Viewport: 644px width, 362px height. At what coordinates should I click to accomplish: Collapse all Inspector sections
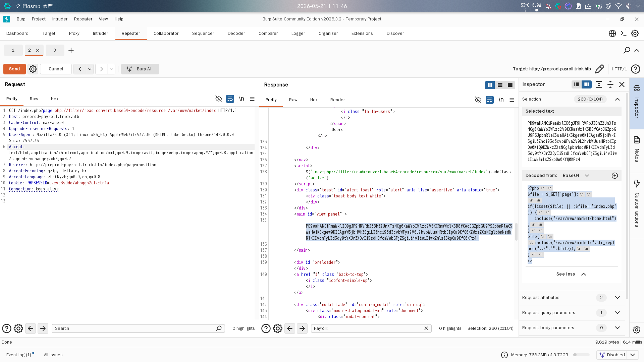coord(610,84)
